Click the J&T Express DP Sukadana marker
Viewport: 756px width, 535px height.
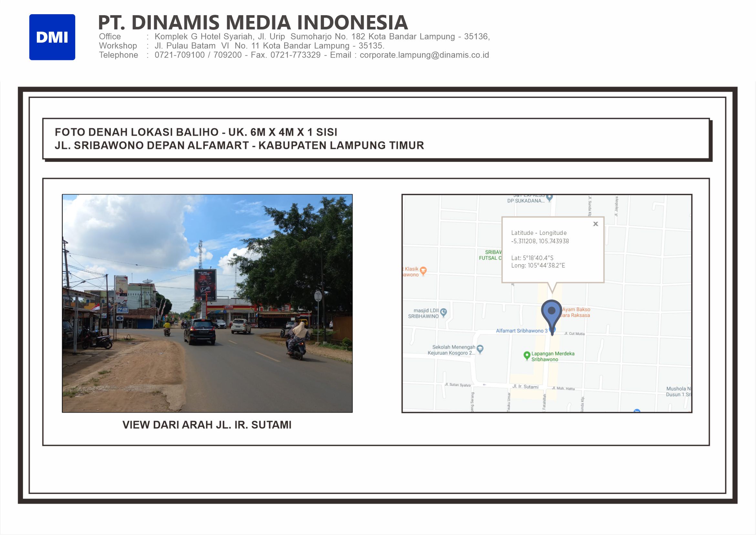pos(549,198)
